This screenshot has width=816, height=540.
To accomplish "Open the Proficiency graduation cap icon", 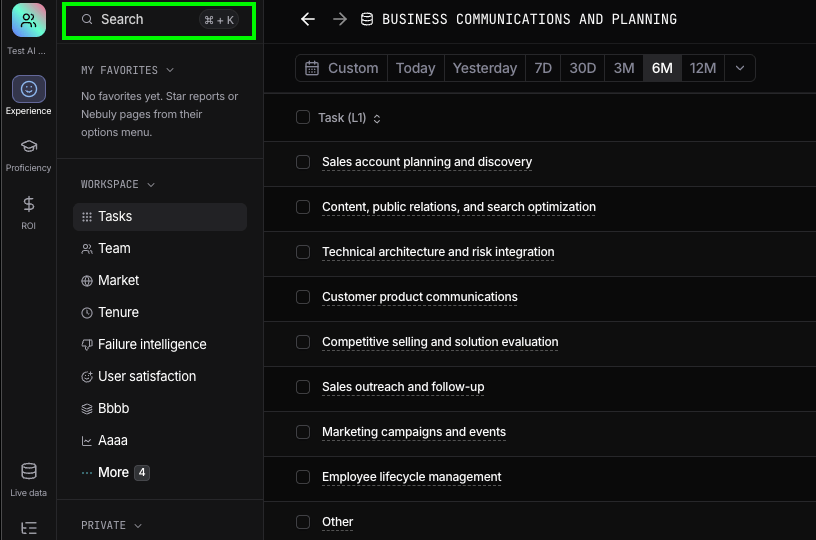I will coord(29,146).
